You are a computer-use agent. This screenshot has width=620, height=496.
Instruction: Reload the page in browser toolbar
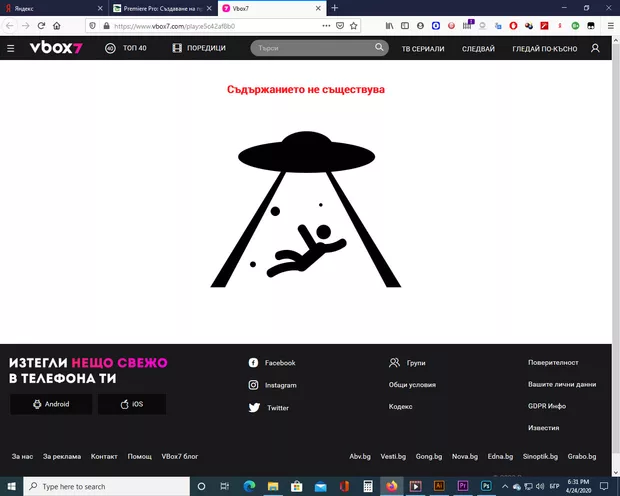(41, 26)
